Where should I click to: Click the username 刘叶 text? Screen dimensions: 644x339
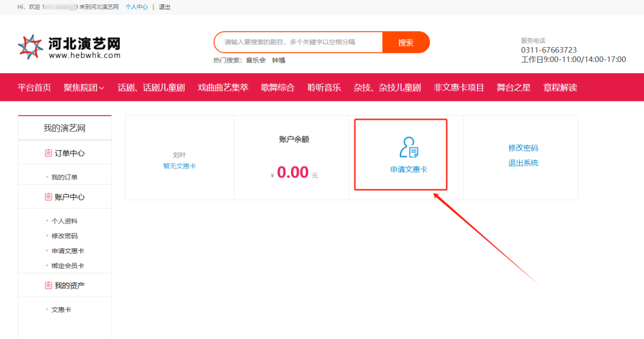179,155
